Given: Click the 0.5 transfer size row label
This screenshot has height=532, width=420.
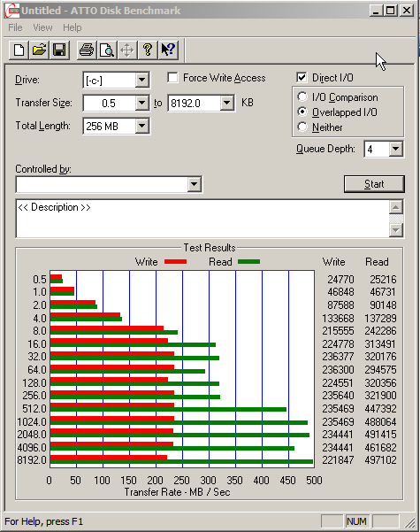Looking at the screenshot, I should (x=39, y=279).
